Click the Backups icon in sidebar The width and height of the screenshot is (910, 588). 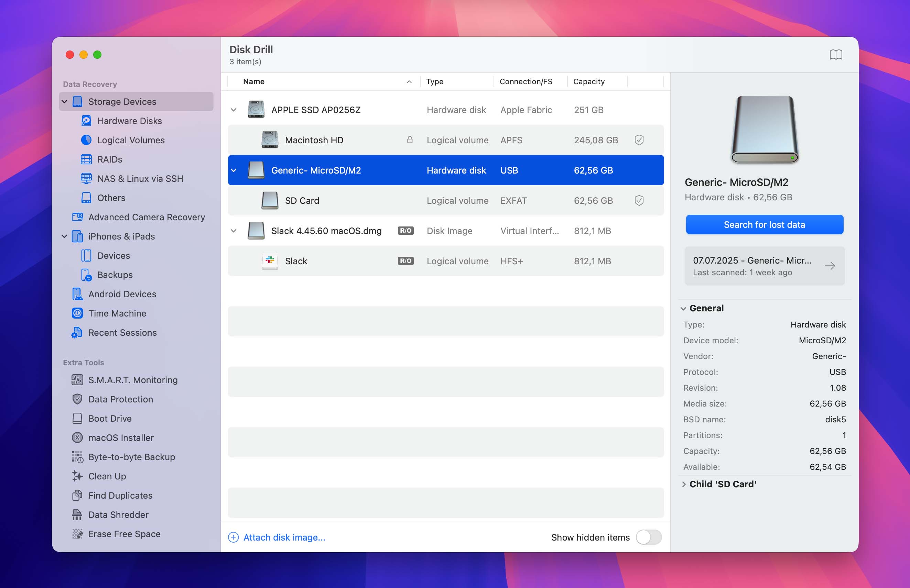click(86, 275)
